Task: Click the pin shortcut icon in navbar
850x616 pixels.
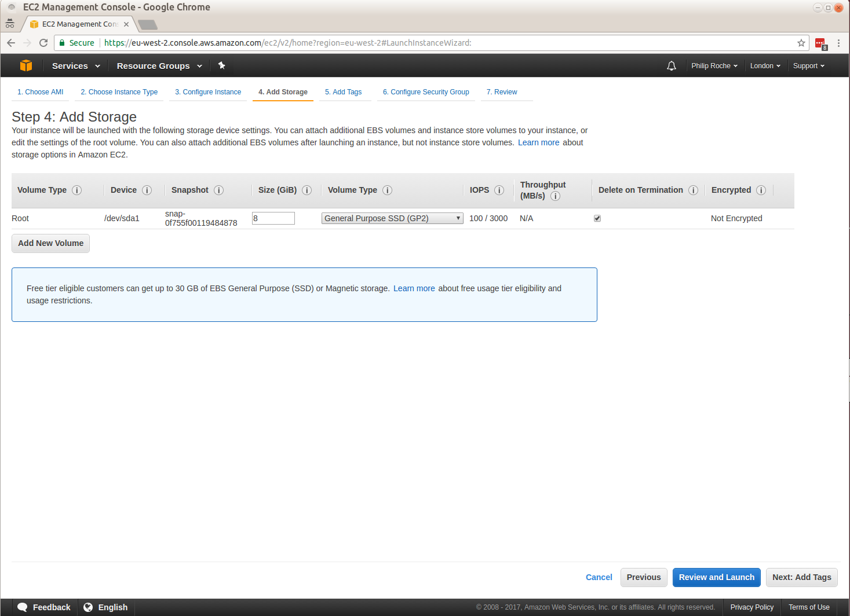Action: point(221,65)
